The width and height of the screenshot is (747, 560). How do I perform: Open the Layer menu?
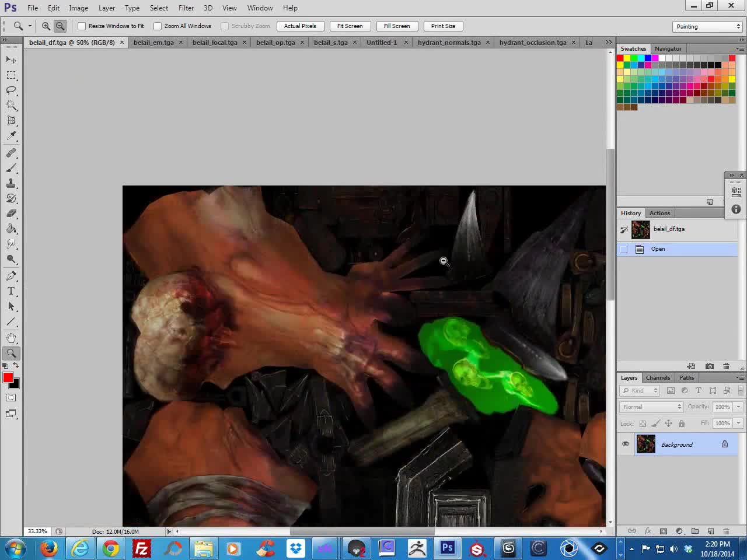click(107, 8)
